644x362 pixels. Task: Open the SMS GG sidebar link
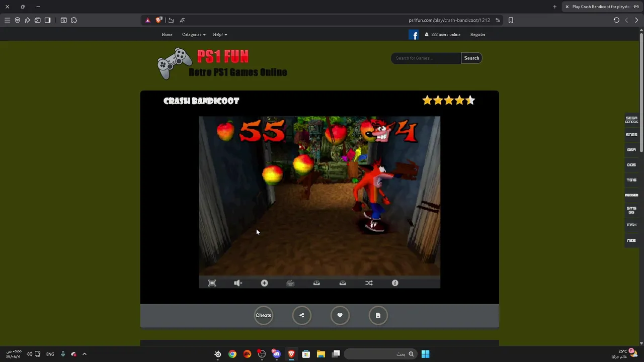click(631, 210)
